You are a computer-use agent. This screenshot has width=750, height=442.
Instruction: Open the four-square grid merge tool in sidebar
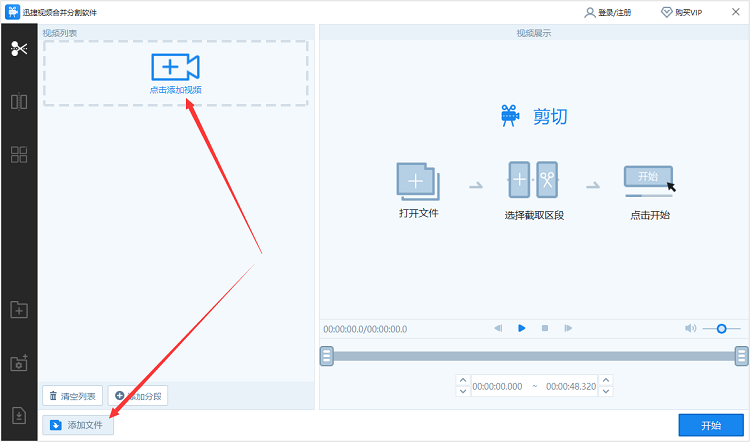[x=19, y=155]
